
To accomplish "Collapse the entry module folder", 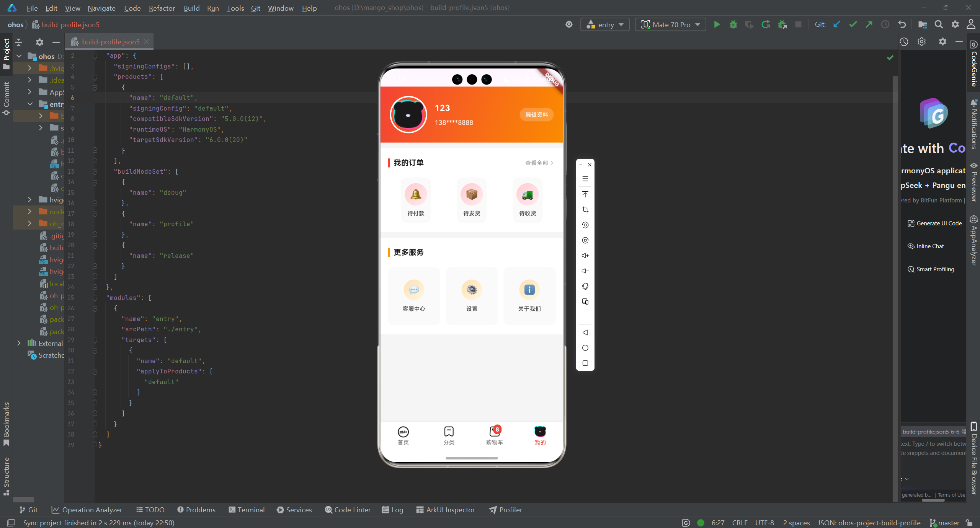I will (29, 104).
